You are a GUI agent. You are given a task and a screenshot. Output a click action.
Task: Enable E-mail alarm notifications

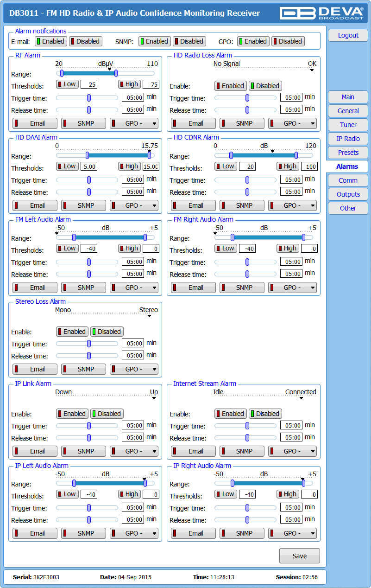50,41
